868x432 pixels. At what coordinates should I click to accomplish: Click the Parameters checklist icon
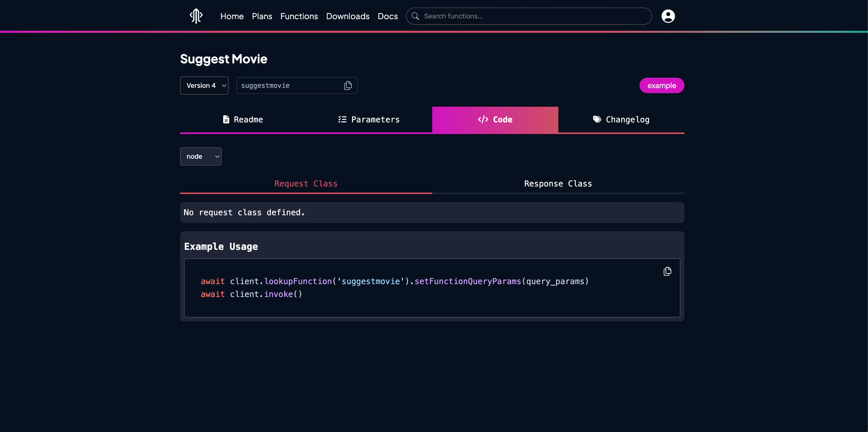click(x=342, y=119)
